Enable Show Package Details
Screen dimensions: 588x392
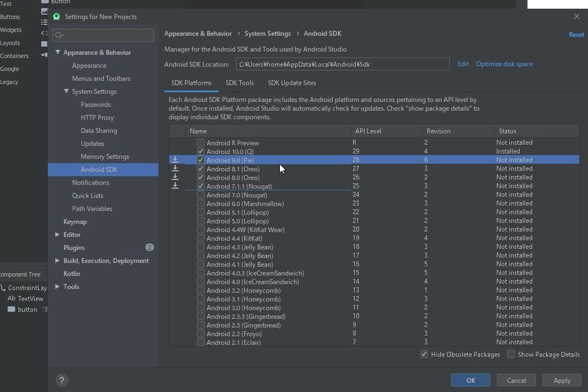tap(510, 354)
